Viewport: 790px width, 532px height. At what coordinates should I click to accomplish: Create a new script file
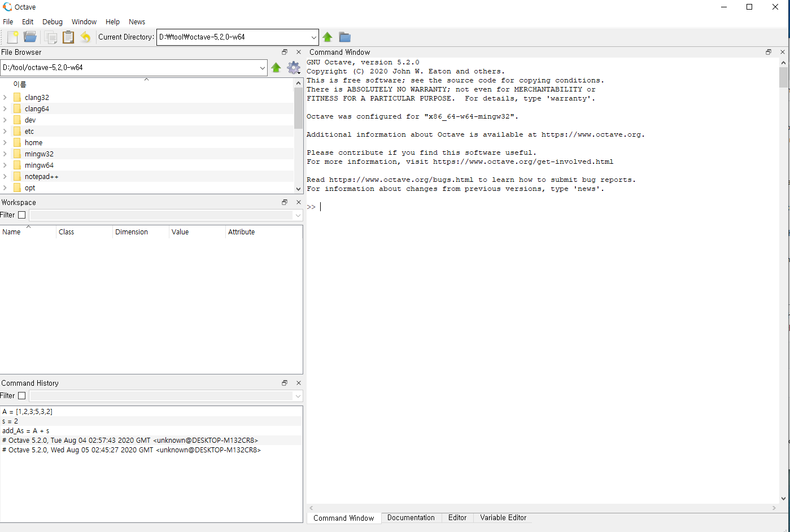(12, 37)
